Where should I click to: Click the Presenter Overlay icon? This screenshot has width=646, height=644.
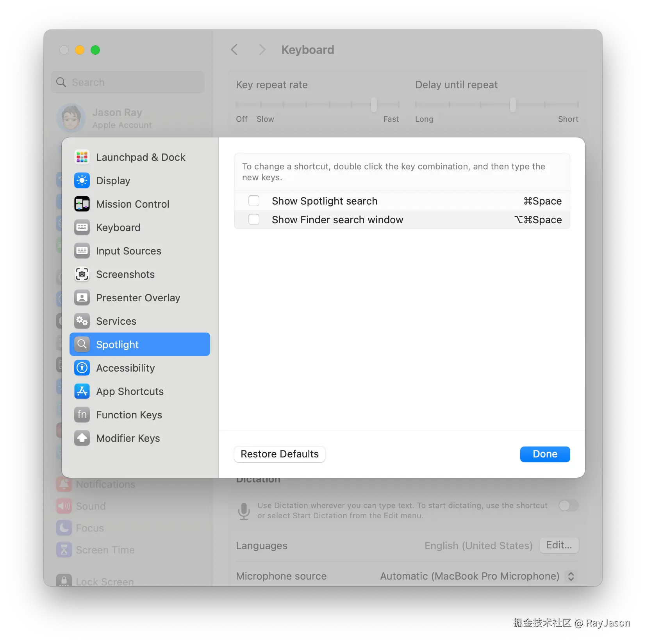tap(82, 297)
